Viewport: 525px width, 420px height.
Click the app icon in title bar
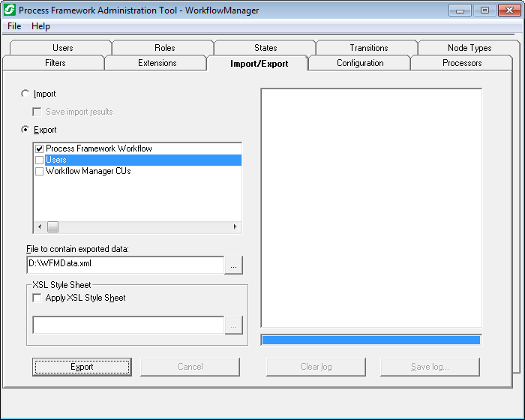(10, 10)
